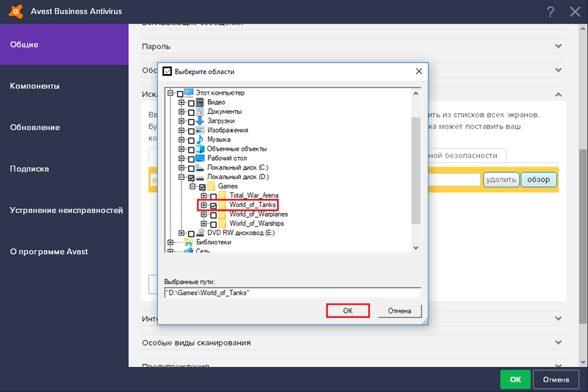Click the settings page scrollbar thumb
The height and width of the screenshot is (392, 588).
(x=583, y=236)
